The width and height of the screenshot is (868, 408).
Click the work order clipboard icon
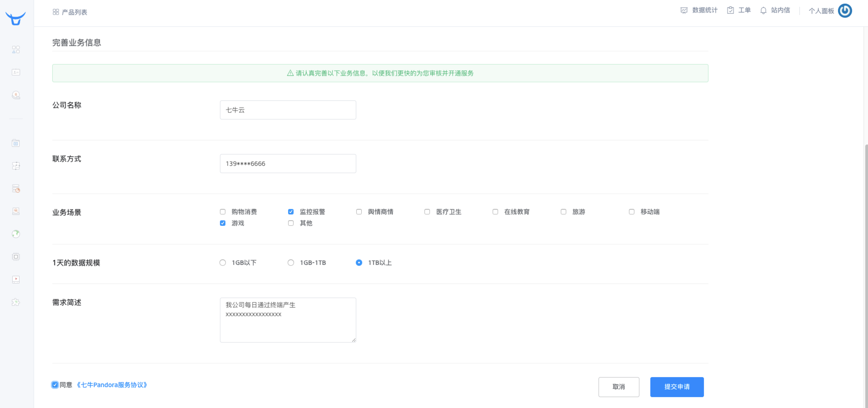(x=730, y=10)
